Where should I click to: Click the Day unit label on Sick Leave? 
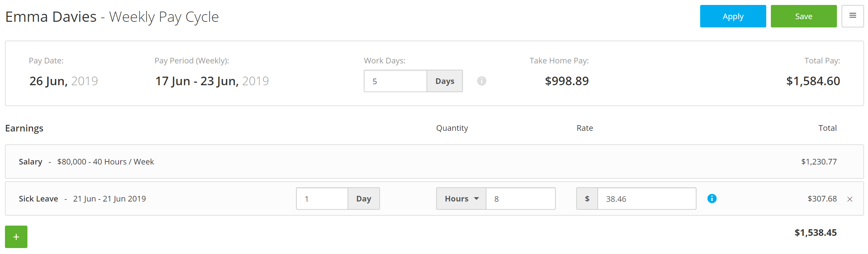pyautogui.click(x=363, y=199)
